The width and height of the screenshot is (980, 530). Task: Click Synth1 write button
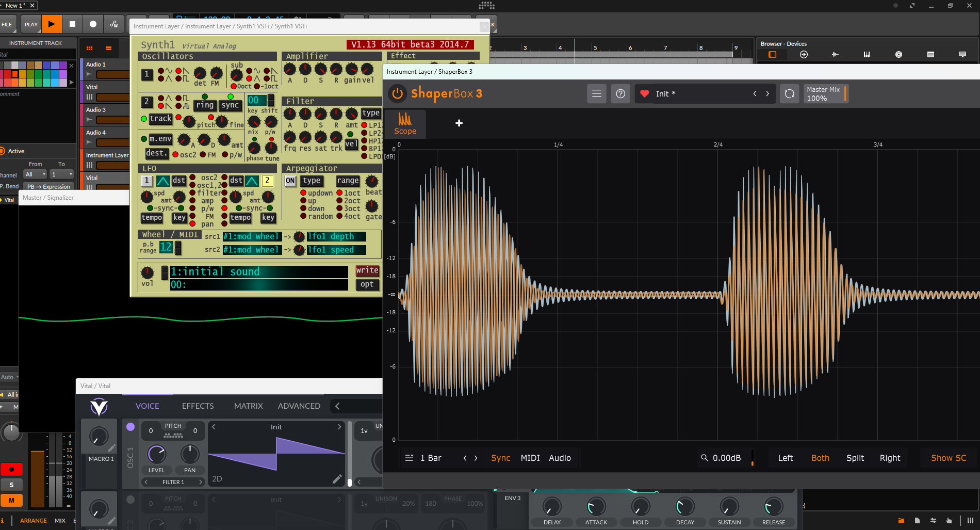click(367, 270)
